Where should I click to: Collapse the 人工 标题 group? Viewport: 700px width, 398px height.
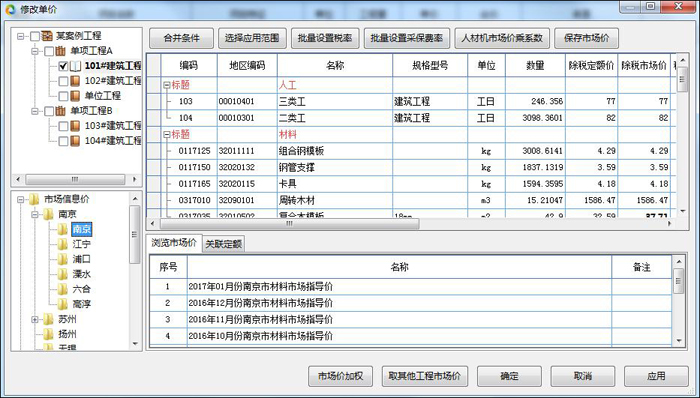coord(167,85)
